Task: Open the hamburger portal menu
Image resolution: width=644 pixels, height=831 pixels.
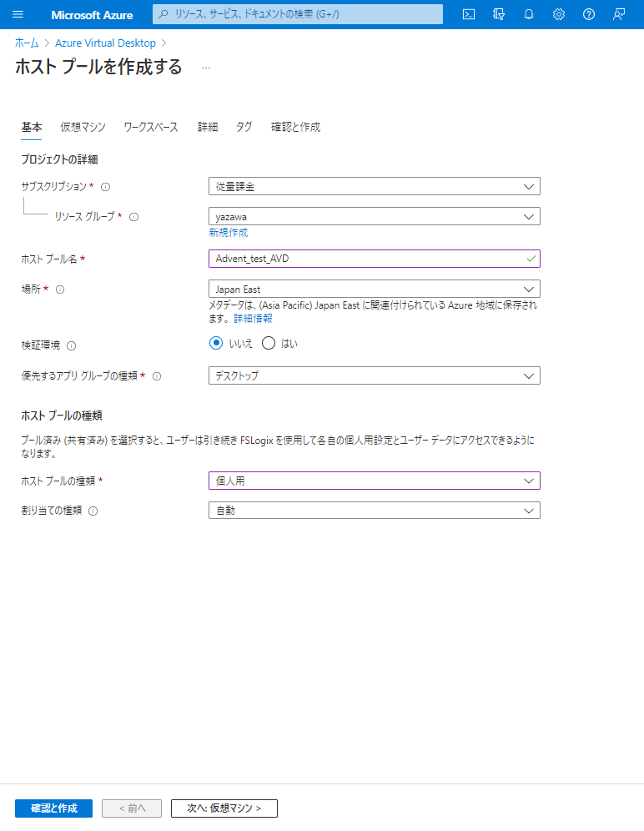Action: [18, 14]
